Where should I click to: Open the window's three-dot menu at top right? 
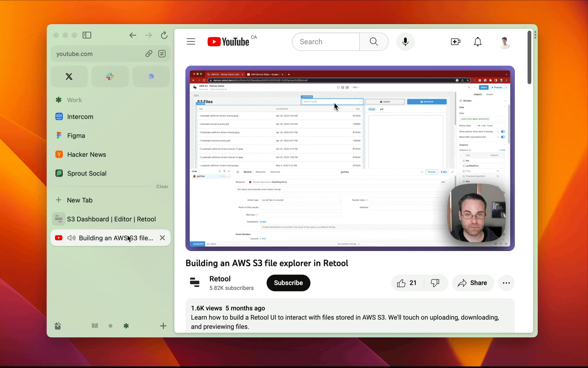pyautogui.click(x=535, y=35)
